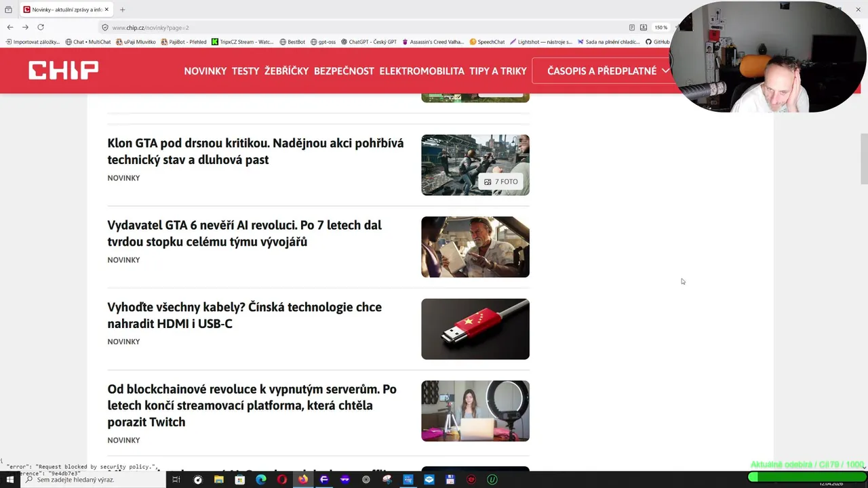Open gpt-oss bookmark
The height and width of the screenshot is (488, 868).
[x=323, y=42]
